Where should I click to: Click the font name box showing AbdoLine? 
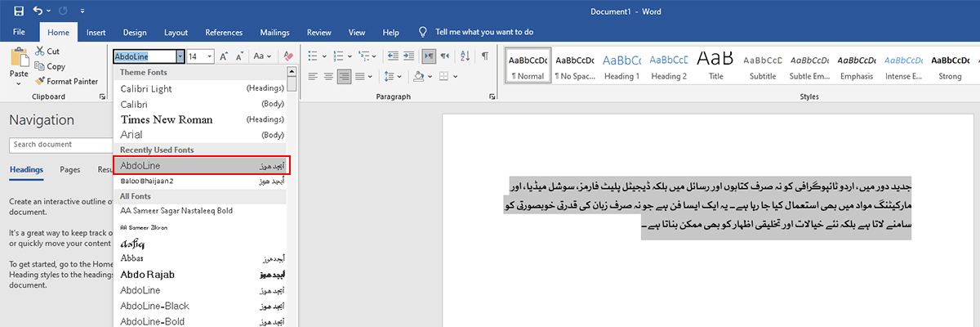click(x=144, y=56)
